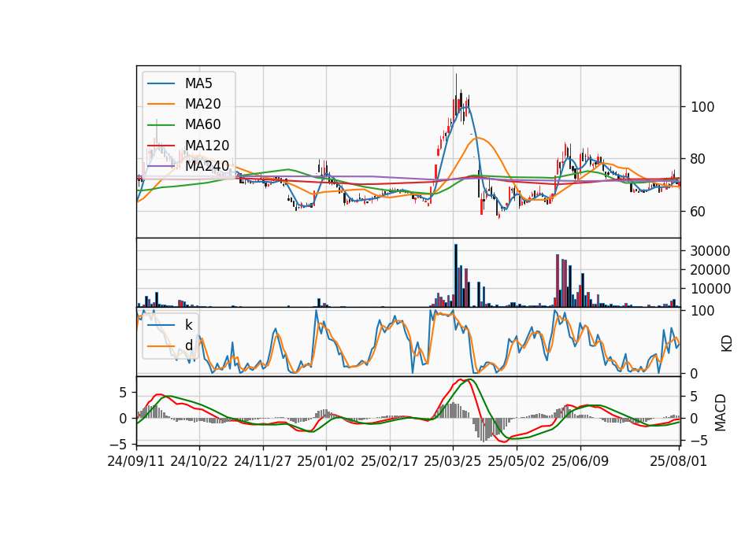Click the 25/06/09 date tick label
The image size is (756, 543).
[x=580, y=461]
